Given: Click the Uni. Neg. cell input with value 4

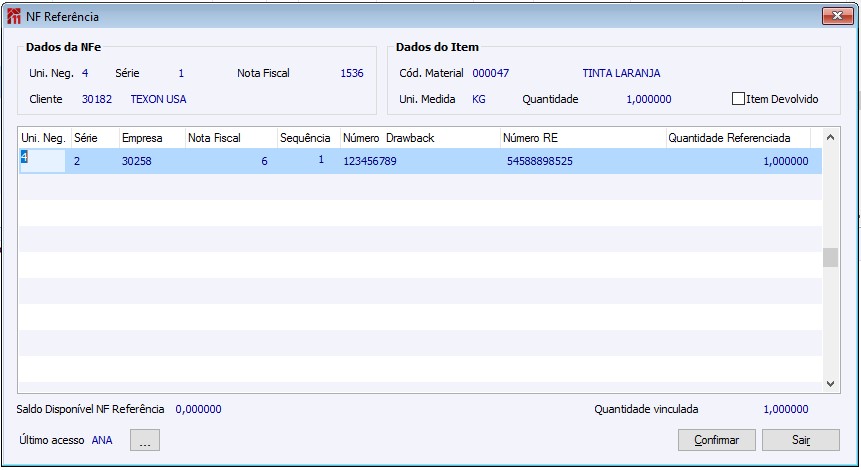Looking at the screenshot, I should click(43, 161).
